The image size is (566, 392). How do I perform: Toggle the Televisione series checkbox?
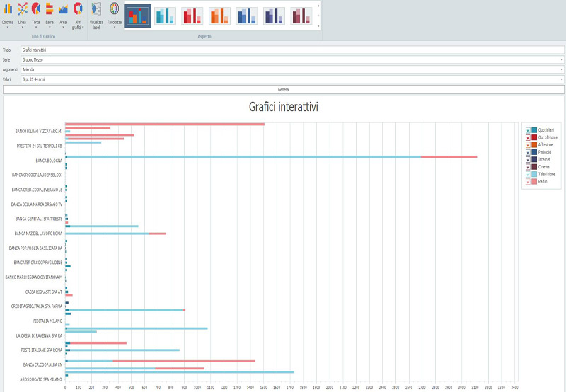(x=528, y=174)
